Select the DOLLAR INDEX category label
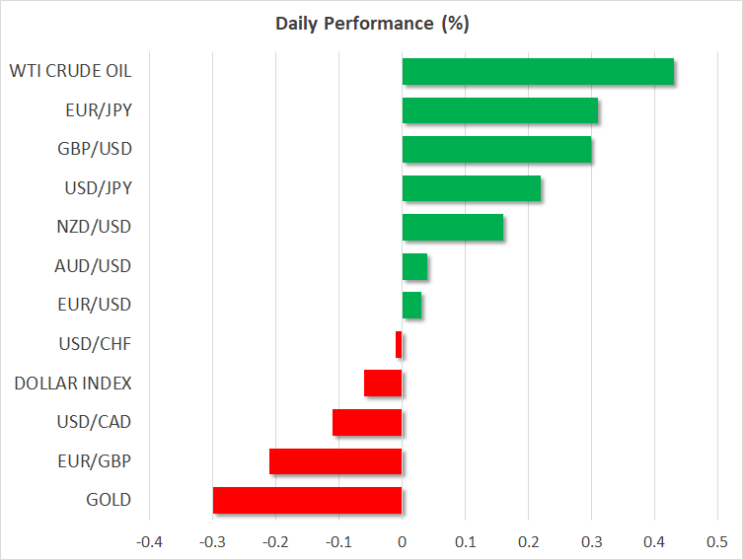The height and width of the screenshot is (560, 743). tap(73, 383)
